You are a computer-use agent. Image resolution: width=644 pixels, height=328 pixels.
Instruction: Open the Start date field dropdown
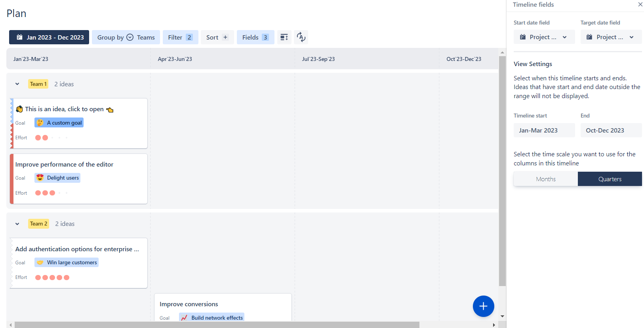click(x=544, y=37)
